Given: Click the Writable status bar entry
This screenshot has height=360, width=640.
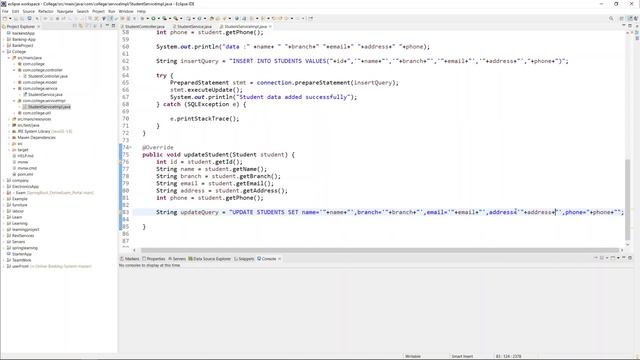Looking at the screenshot, I should pyautogui.click(x=413, y=356).
